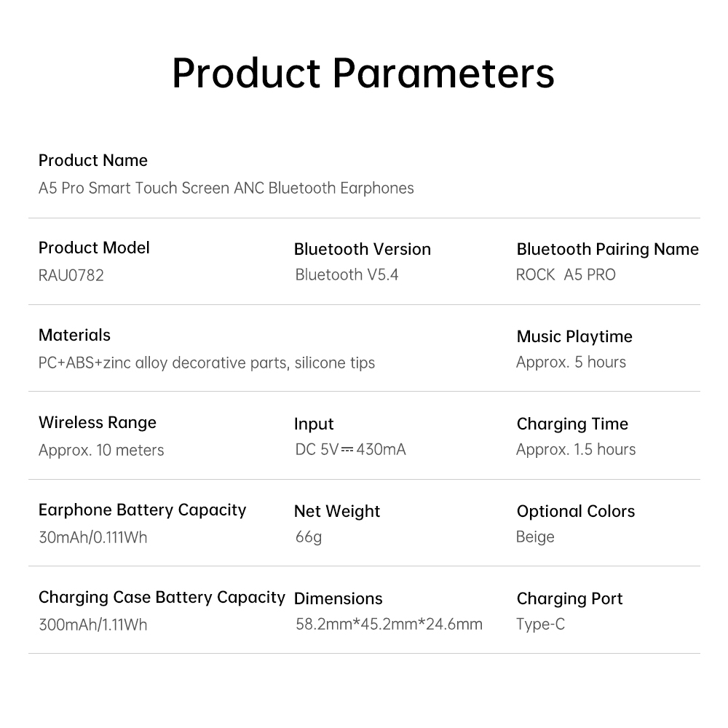Click the Product Parameters heading
This screenshot has width=728, height=728.
click(x=363, y=73)
